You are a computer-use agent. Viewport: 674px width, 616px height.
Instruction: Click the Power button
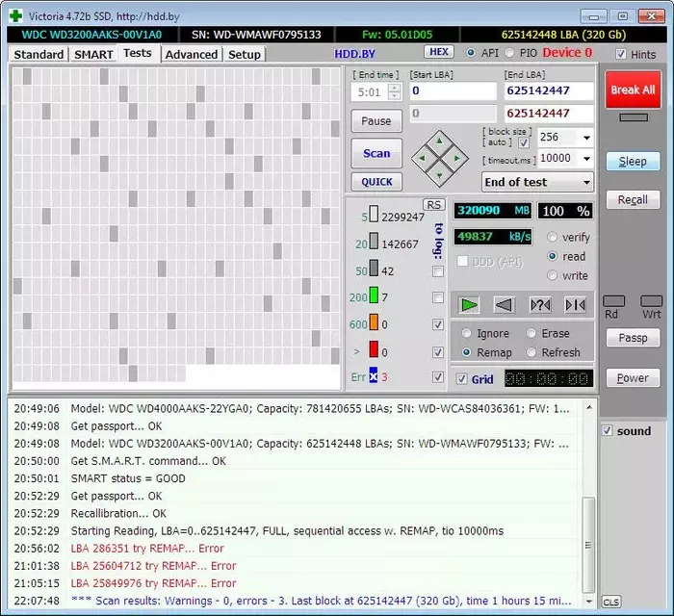[x=633, y=378]
